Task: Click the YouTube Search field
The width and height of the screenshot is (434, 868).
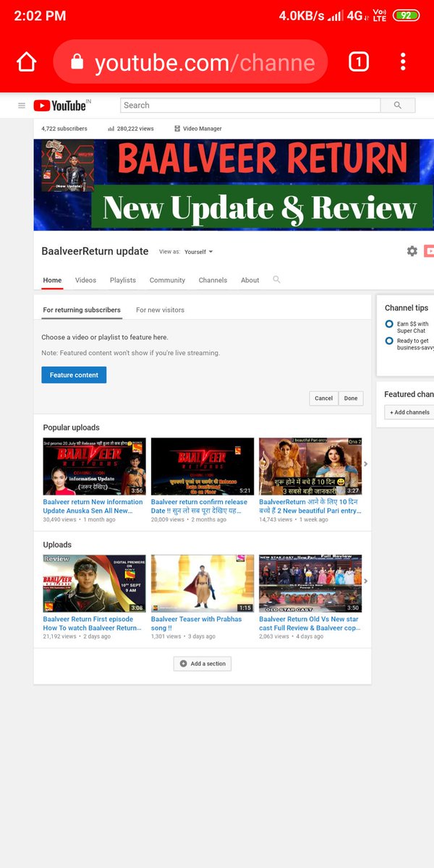Action: click(x=250, y=105)
